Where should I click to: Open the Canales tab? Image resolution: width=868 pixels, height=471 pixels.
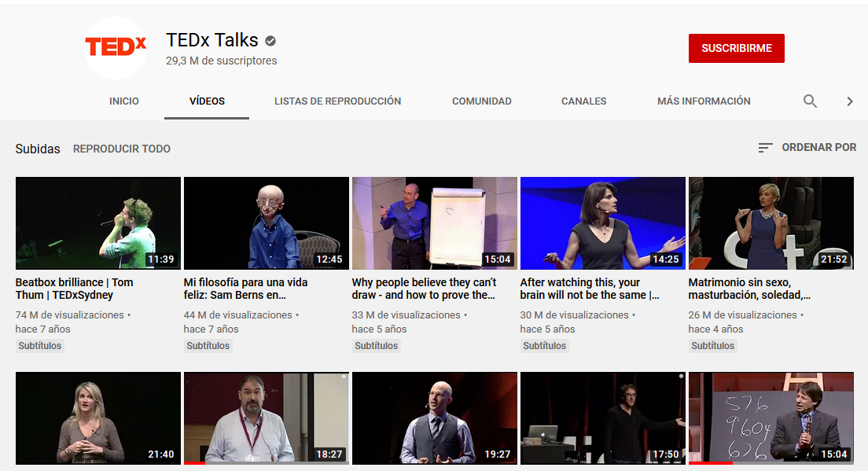(x=584, y=101)
